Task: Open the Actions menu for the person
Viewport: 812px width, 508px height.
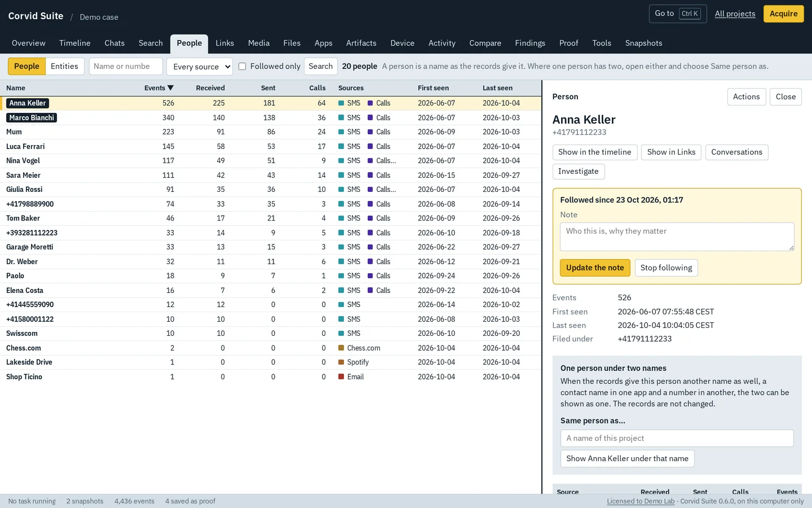Action: tap(746, 97)
